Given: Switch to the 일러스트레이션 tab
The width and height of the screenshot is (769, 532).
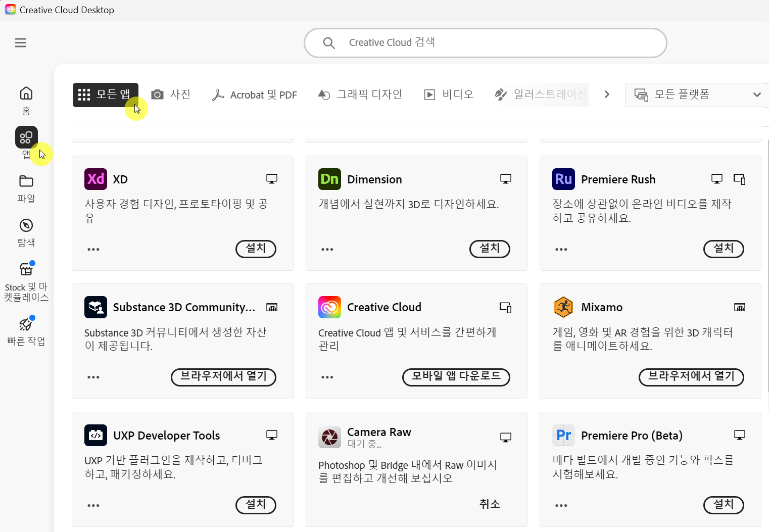Looking at the screenshot, I should pos(541,94).
